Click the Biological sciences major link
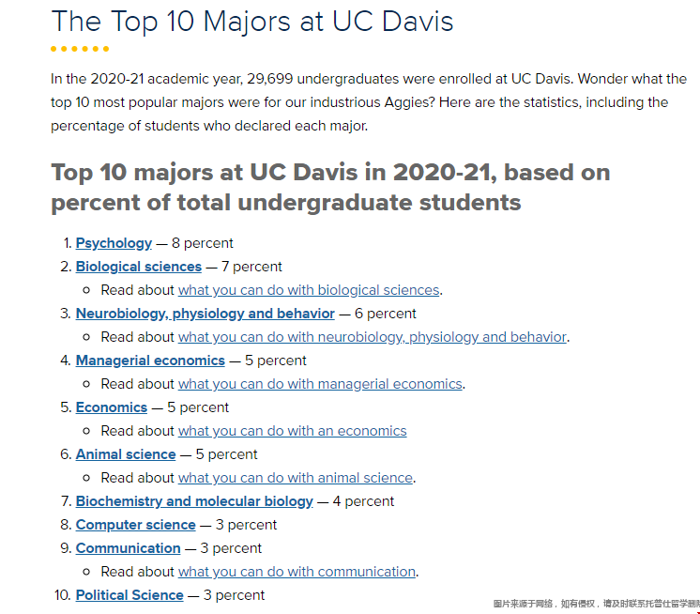Image resolution: width=700 pixels, height=614 pixels. [139, 267]
